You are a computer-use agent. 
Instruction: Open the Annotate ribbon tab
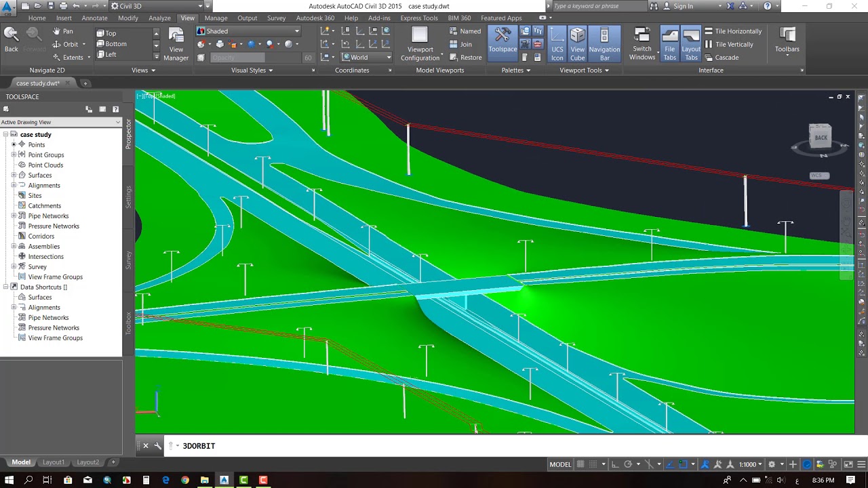94,18
